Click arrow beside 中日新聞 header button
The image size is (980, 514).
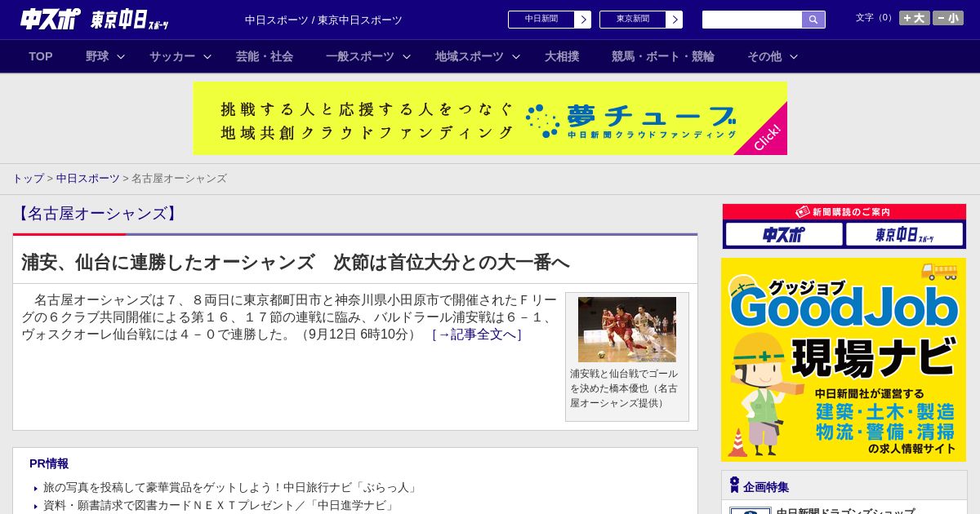click(583, 20)
